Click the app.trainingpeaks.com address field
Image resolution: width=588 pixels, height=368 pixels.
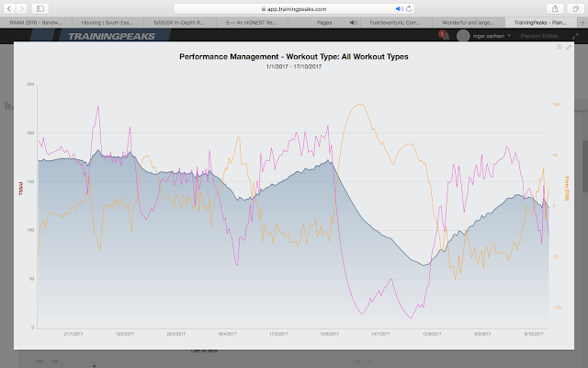point(294,8)
